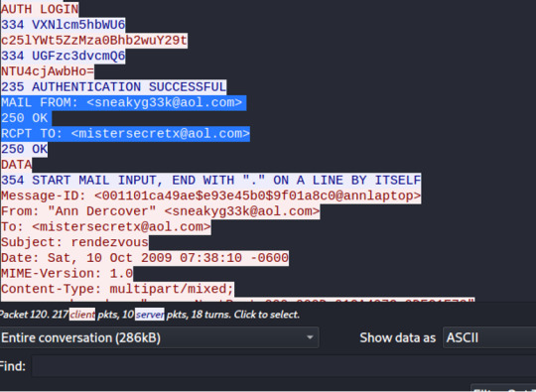Select the line '334 VXNlcm5hbWU6'
This screenshot has height=392, width=536.
click(x=64, y=25)
